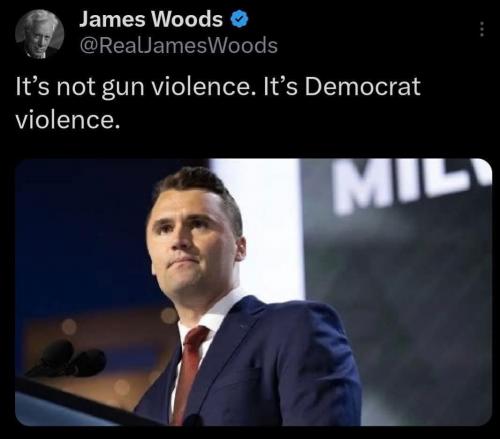
Task: Click the word 'Democrat' in the tweet
Action: click(x=362, y=86)
